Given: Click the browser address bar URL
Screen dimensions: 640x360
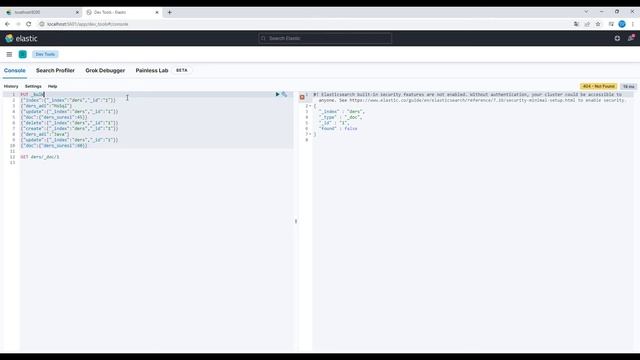Looking at the screenshot, I should pyautogui.click(x=87, y=24).
